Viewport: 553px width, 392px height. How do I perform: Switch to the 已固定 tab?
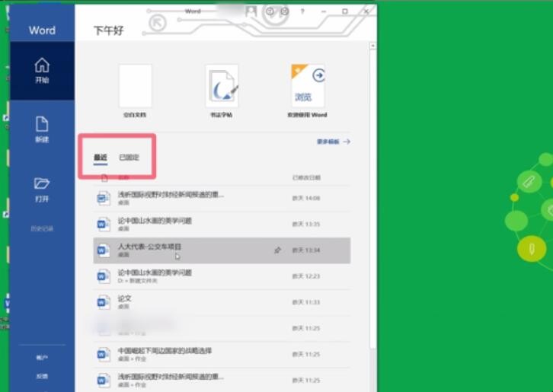coord(129,158)
